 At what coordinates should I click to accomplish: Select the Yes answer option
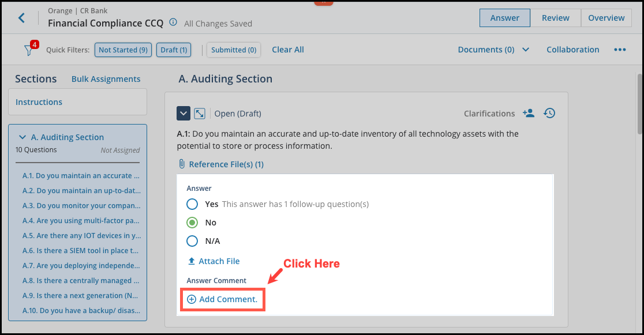[x=192, y=204]
